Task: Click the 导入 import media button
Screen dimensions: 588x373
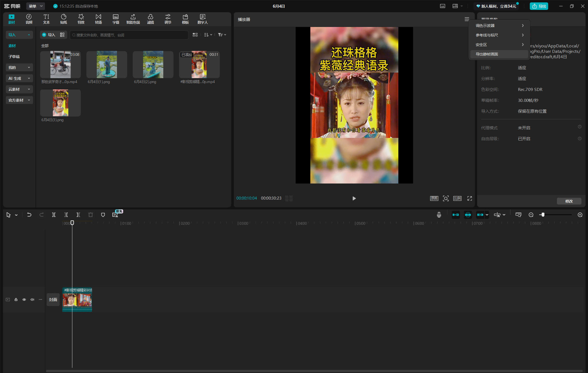Action: 49,35
